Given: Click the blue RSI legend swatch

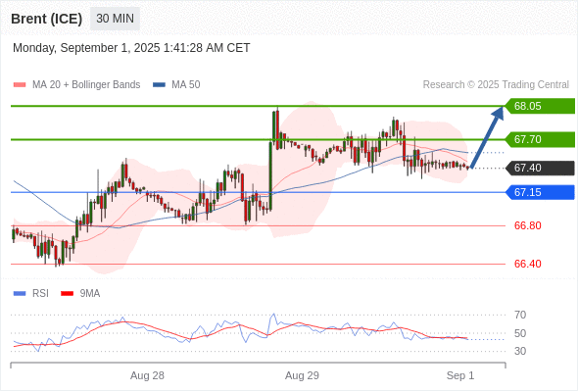Looking at the screenshot, I should coord(20,294).
